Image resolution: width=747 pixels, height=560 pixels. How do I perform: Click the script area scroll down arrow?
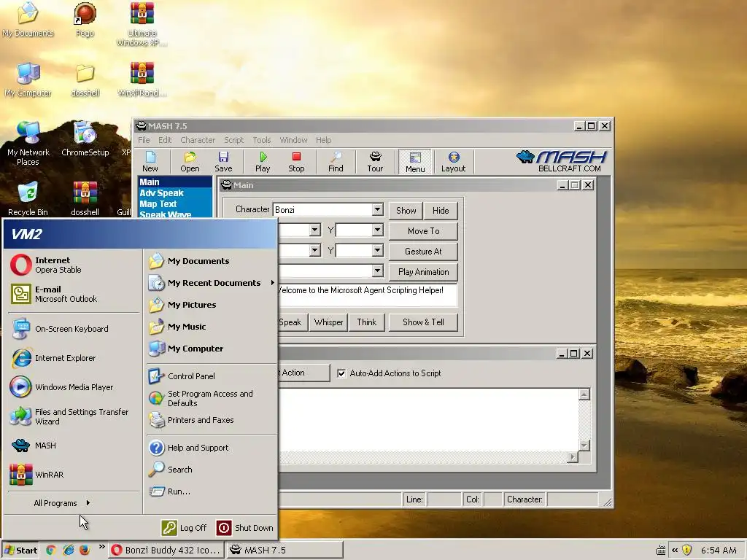click(584, 446)
